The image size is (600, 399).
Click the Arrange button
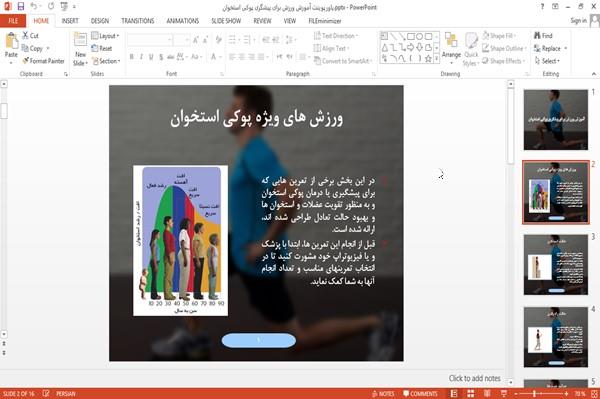(x=451, y=47)
